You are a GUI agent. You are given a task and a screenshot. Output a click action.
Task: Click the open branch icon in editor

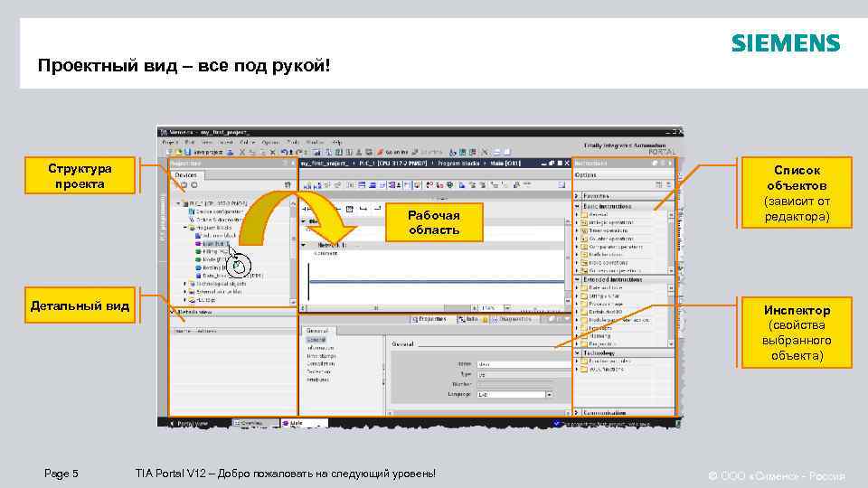363,209
